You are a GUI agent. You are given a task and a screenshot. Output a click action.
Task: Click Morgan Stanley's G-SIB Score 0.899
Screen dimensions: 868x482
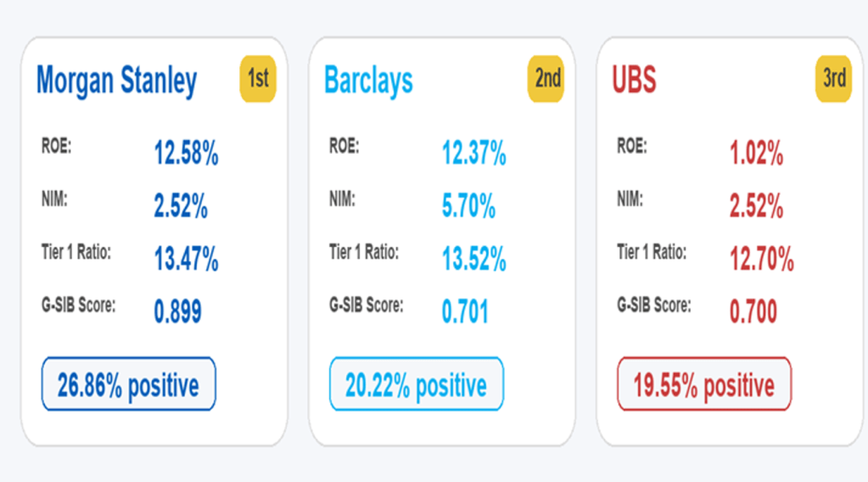click(177, 311)
